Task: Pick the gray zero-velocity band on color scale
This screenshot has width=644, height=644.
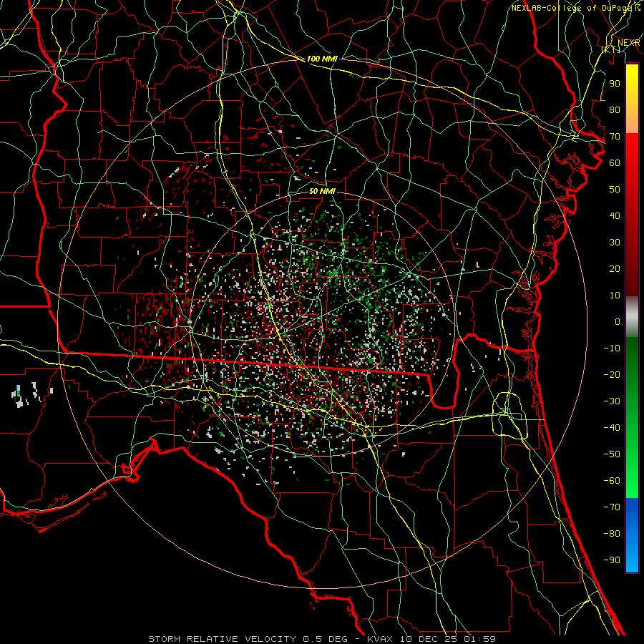Action: pyautogui.click(x=632, y=317)
